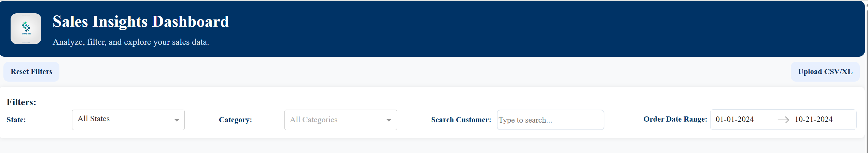Viewport: 868px width, 153px height.
Task: Click the dashboard subtitle text
Action: click(x=131, y=42)
